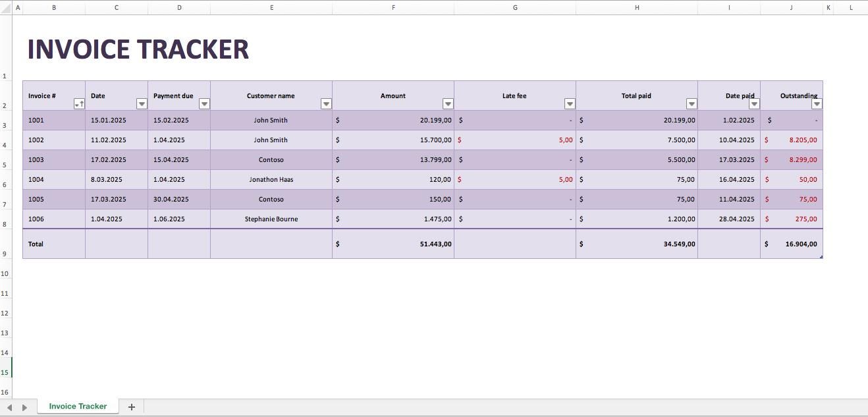Select customer cell Stephanie Bourne
The width and height of the screenshot is (868, 417).
point(271,219)
